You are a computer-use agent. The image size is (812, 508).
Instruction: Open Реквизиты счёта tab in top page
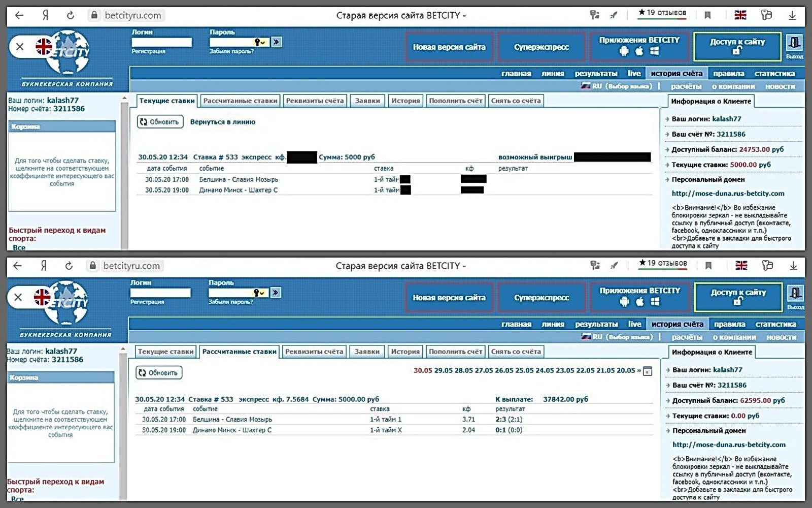[x=315, y=101]
